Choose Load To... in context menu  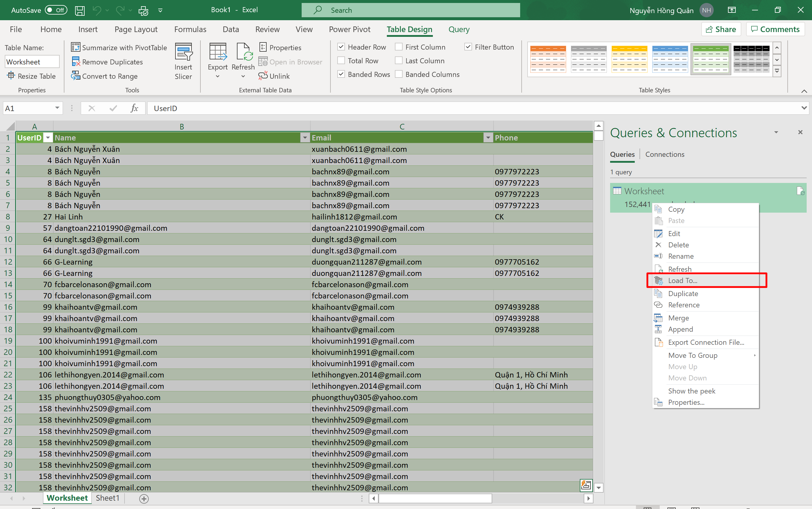pos(683,280)
